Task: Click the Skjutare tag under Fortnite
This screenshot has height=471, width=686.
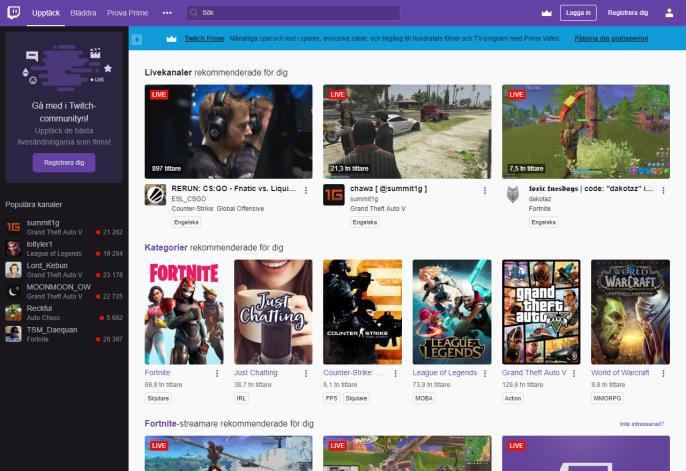Action: 158,398
